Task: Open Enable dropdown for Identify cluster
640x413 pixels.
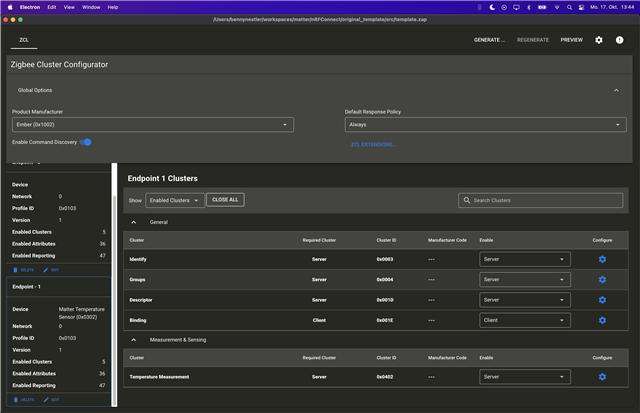Action: pos(524,259)
